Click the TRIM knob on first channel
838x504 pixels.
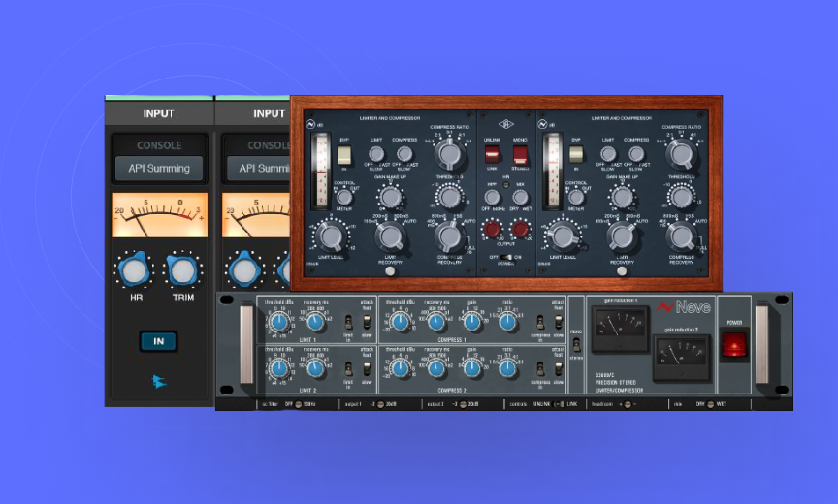[182, 270]
